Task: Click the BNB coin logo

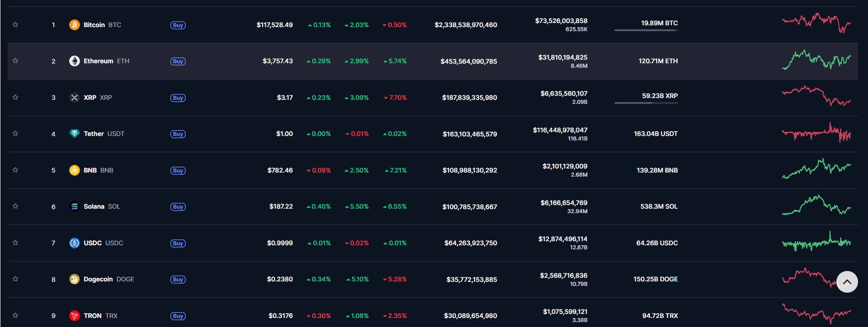Action: click(x=75, y=170)
